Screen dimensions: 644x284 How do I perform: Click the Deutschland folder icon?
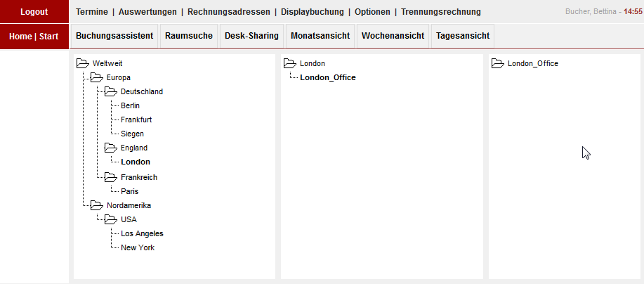pos(111,91)
